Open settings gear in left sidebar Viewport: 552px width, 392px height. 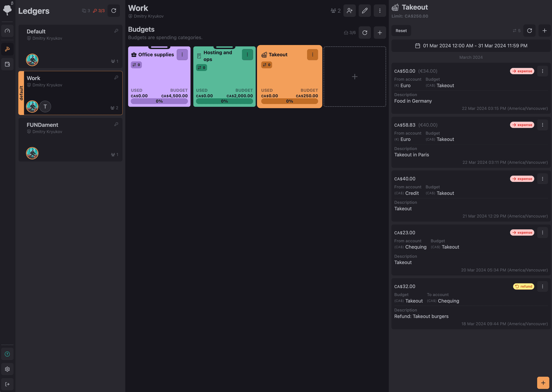click(7, 369)
